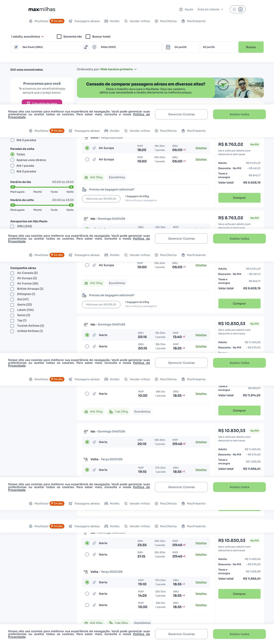The image size is (274, 644).
Task: Click left handle of Horário da ida slider
Action: pos(13,187)
